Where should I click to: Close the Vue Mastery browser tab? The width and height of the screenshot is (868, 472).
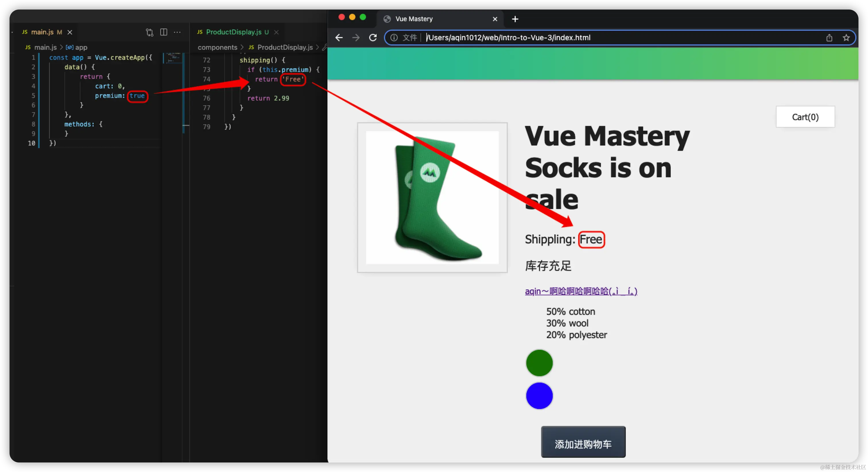pyautogui.click(x=495, y=19)
